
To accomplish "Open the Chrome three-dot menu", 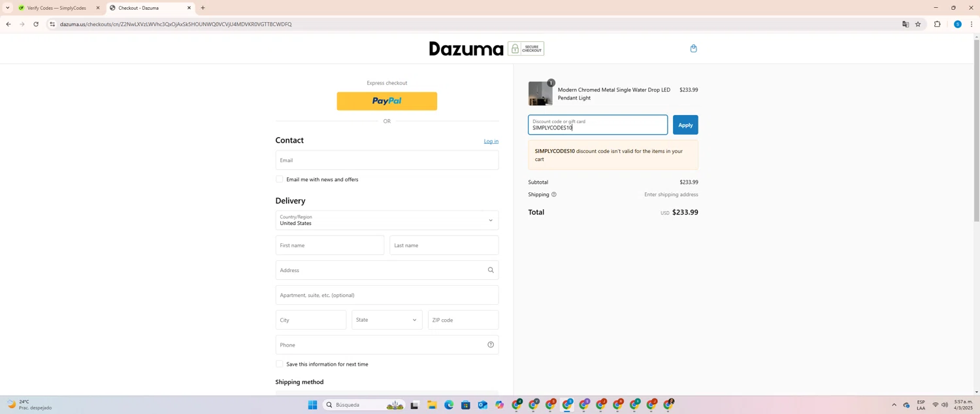I will [972, 24].
